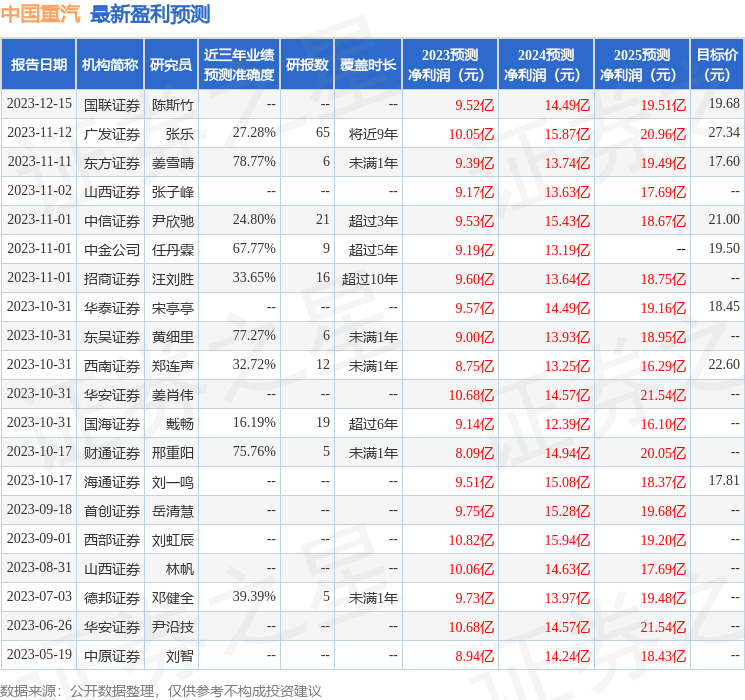Click the 研究员 column header
The height and width of the screenshot is (700, 745).
coord(171,64)
